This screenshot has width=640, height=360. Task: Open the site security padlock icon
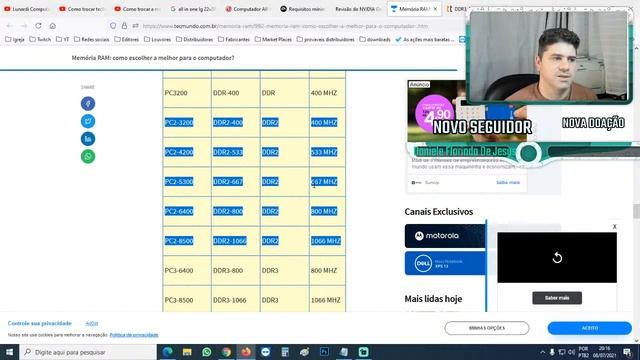(x=124, y=26)
